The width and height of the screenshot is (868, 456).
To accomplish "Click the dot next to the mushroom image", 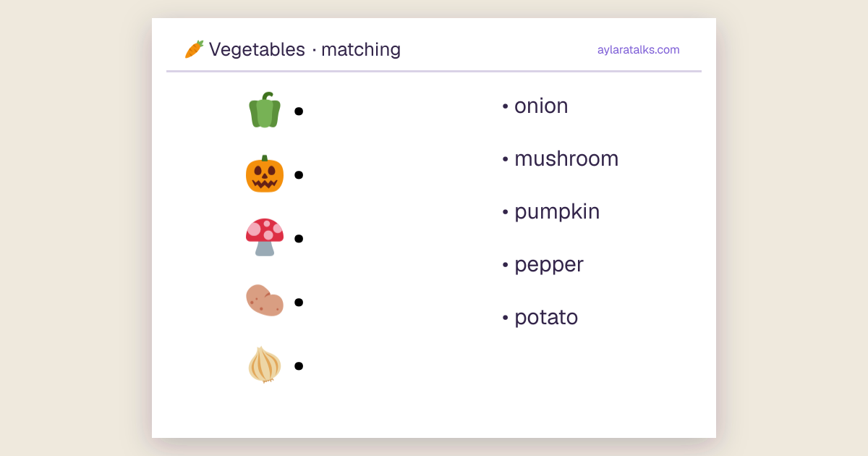I will pos(299,238).
